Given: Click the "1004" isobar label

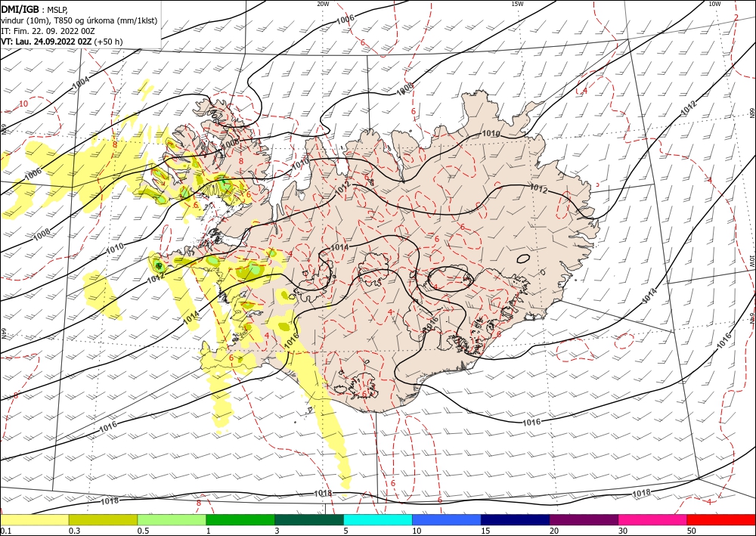Looking at the screenshot, I should coord(81,83).
